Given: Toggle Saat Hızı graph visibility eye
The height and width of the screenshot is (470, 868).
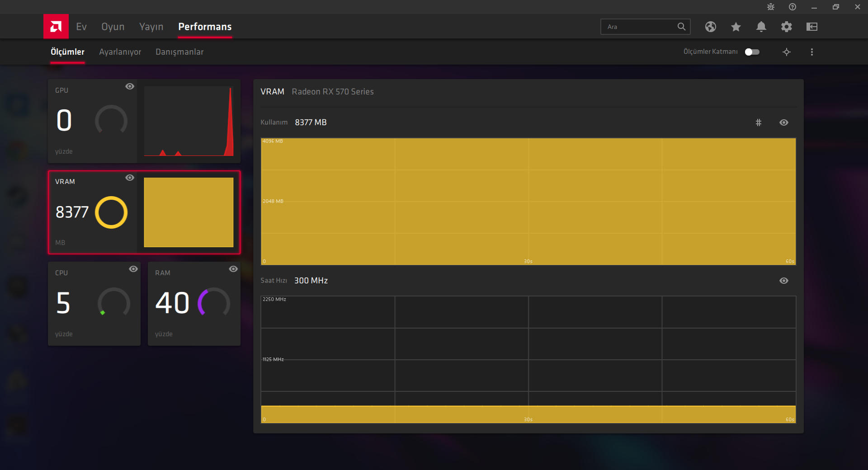Looking at the screenshot, I should tap(784, 281).
